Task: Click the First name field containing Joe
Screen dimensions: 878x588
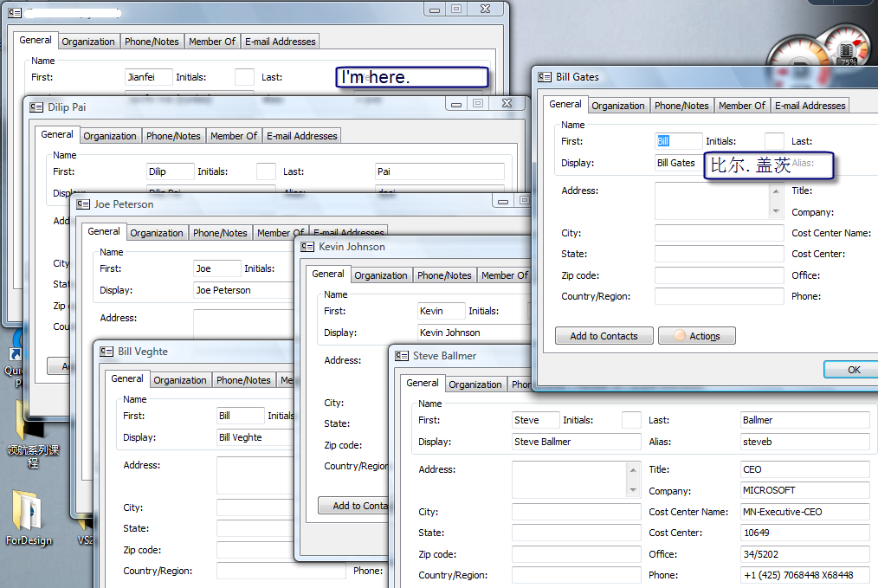Action: click(216, 268)
